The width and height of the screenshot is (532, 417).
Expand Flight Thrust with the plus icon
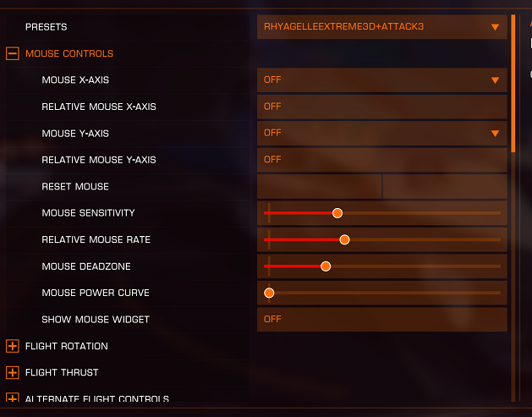13,372
